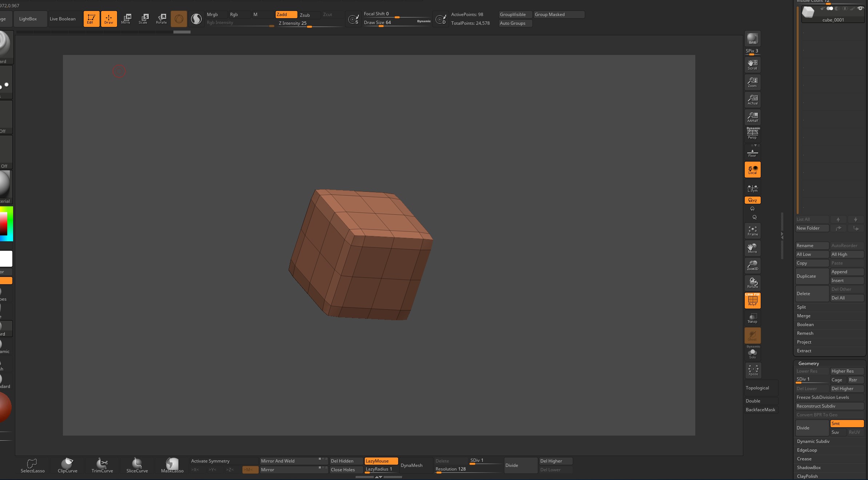Toggle the Floor grid

coord(752,152)
